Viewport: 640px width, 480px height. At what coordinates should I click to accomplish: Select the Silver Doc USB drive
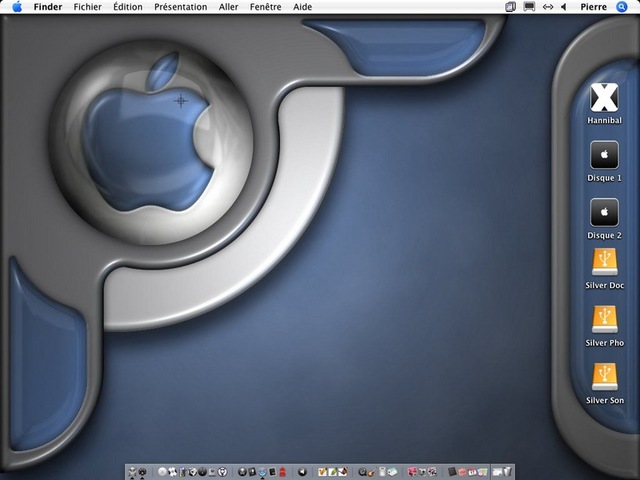(x=604, y=262)
